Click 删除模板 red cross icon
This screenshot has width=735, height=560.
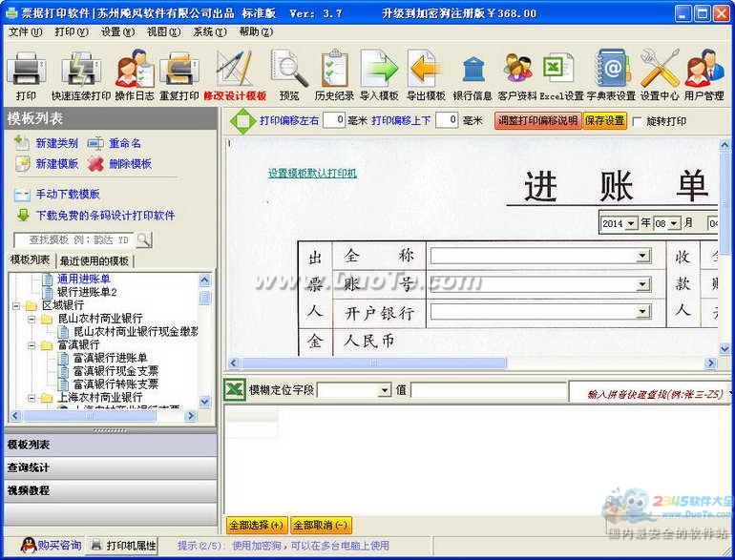pyautogui.click(x=95, y=164)
